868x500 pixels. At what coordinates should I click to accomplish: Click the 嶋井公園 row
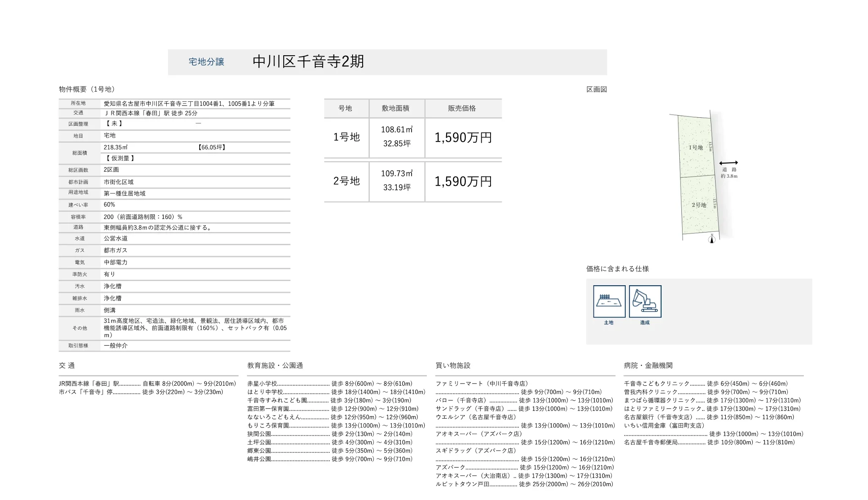pos(330,459)
